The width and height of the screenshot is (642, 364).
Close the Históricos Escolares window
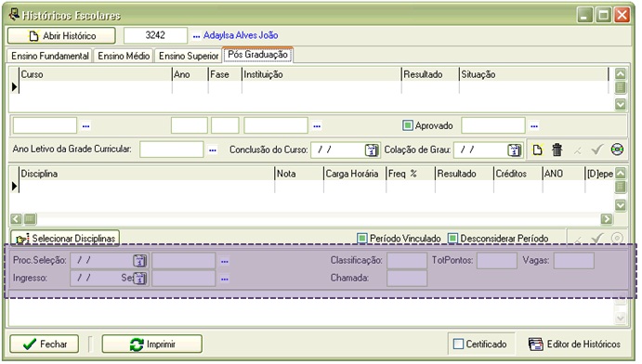click(622, 15)
